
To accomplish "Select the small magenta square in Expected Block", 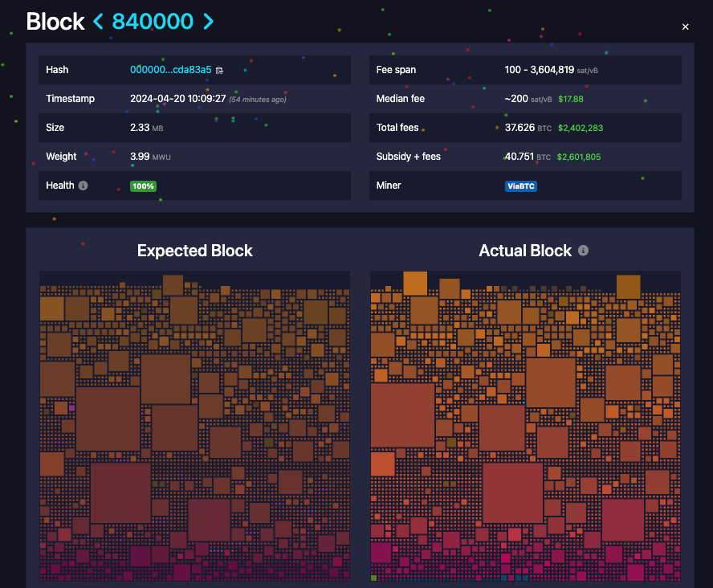I will (x=71, y=408).
